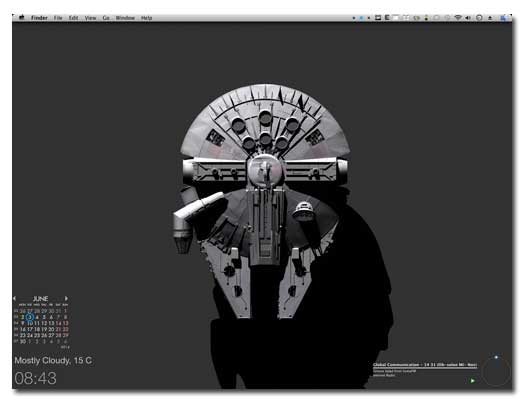Open the File menu

pyautogui.click(x=58, y=18)
